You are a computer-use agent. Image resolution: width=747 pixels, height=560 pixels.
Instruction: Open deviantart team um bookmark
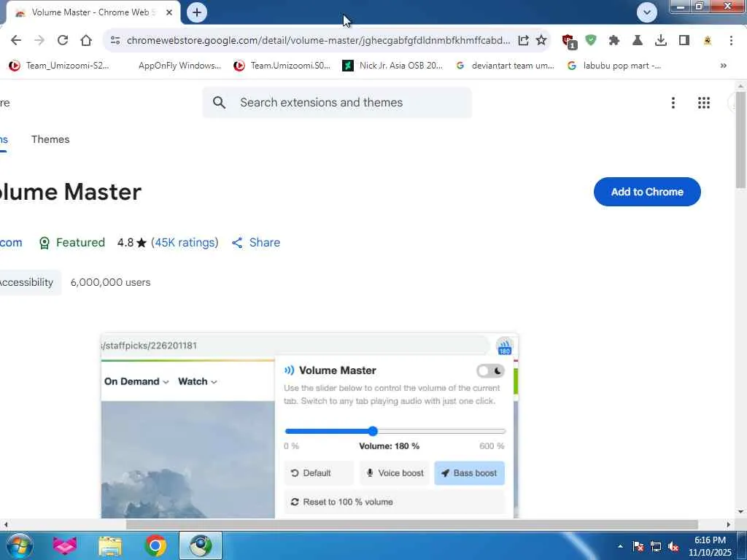click(x=505, y=66)
